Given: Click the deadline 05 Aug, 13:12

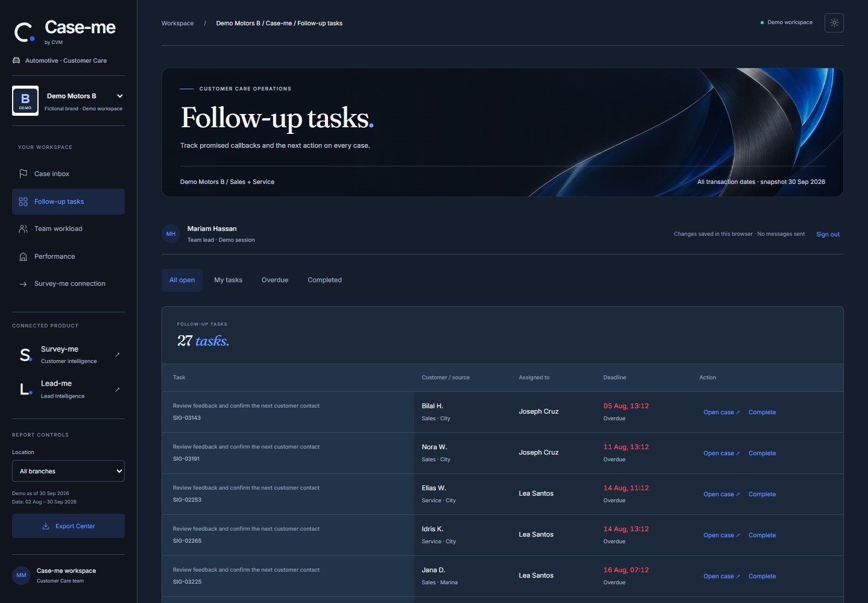Looking at the screenshot, I should (x=626, y=406).
